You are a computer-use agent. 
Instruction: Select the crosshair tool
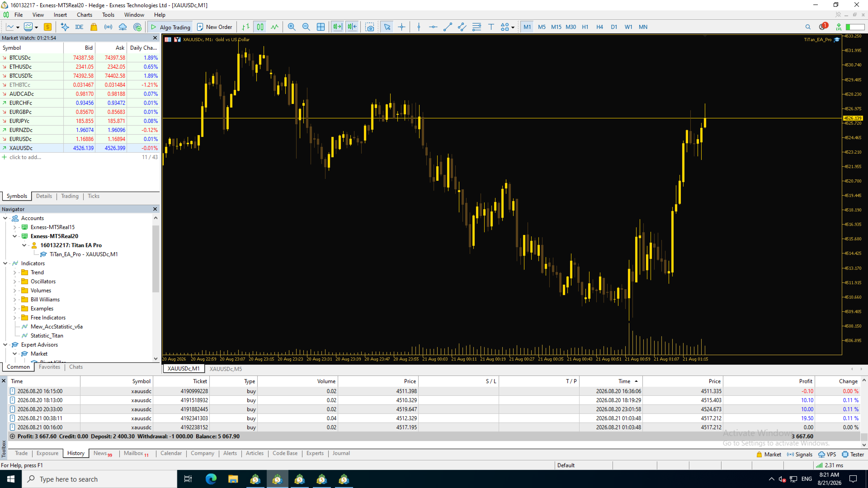[401, 27]
